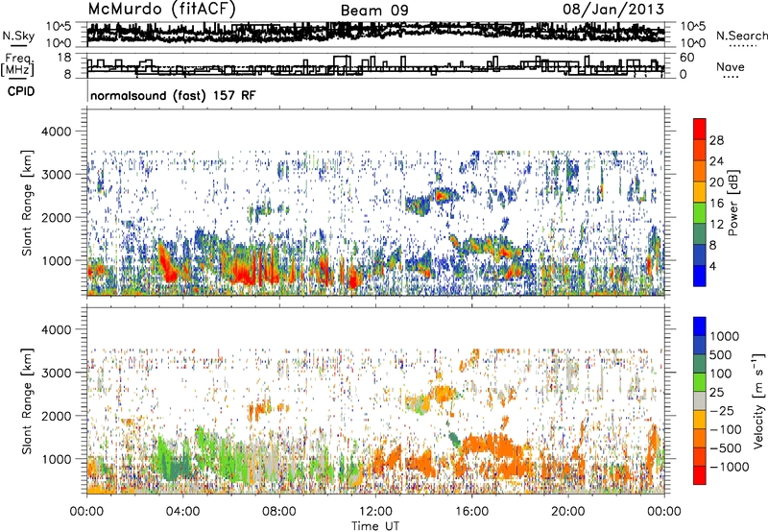Click the Slant Range label of the velocity panel
The height and width of the screenshot is (532, 768).
27,400
